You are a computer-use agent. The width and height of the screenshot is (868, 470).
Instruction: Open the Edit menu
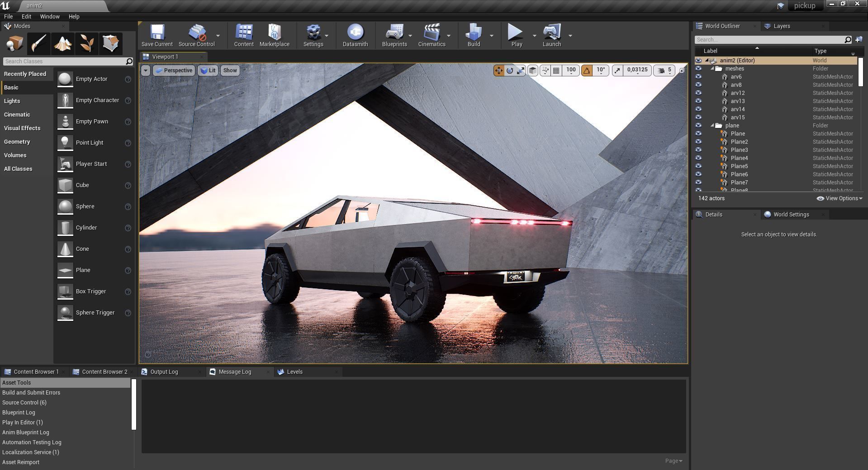(26, 16)
